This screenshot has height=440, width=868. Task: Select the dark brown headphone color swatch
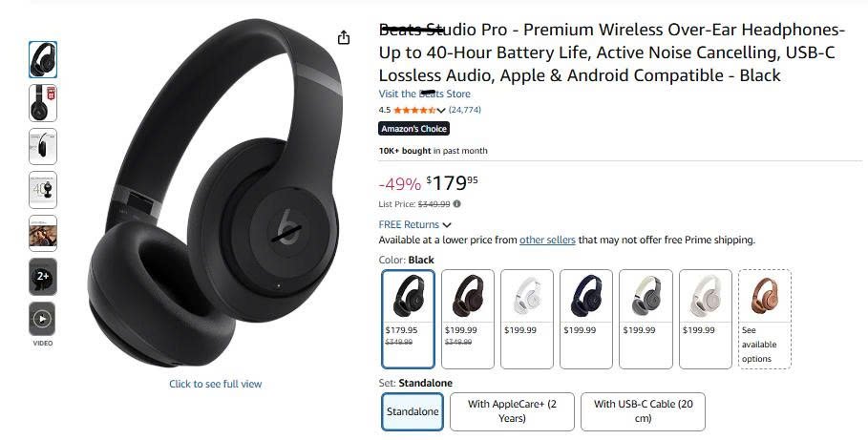(468, 319)
